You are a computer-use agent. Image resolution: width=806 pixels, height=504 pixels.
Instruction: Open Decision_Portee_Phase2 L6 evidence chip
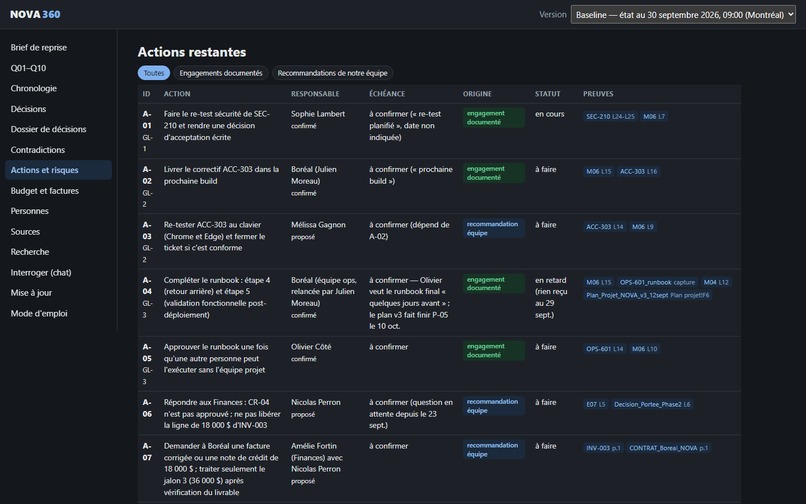(x=652, y=405)
